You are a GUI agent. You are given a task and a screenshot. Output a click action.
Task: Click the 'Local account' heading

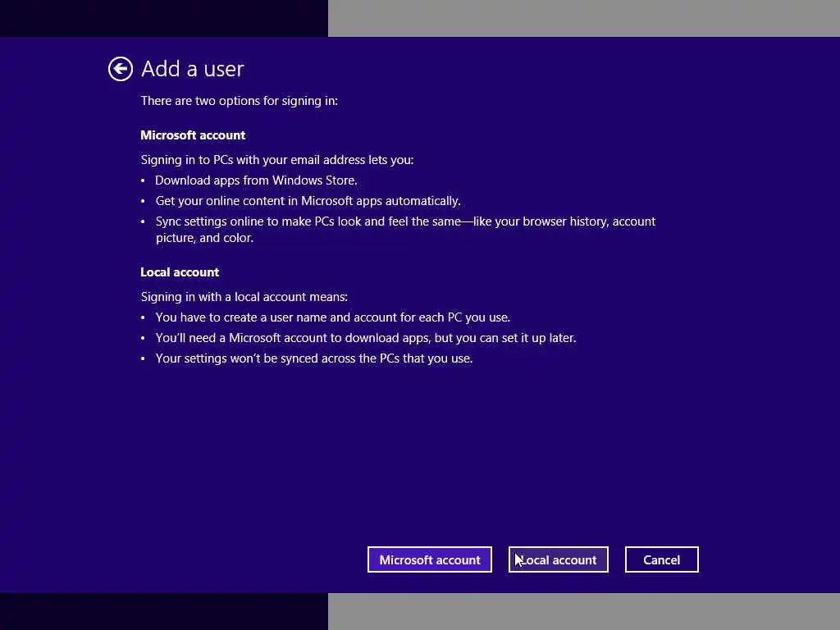click(x=180, y=272)
